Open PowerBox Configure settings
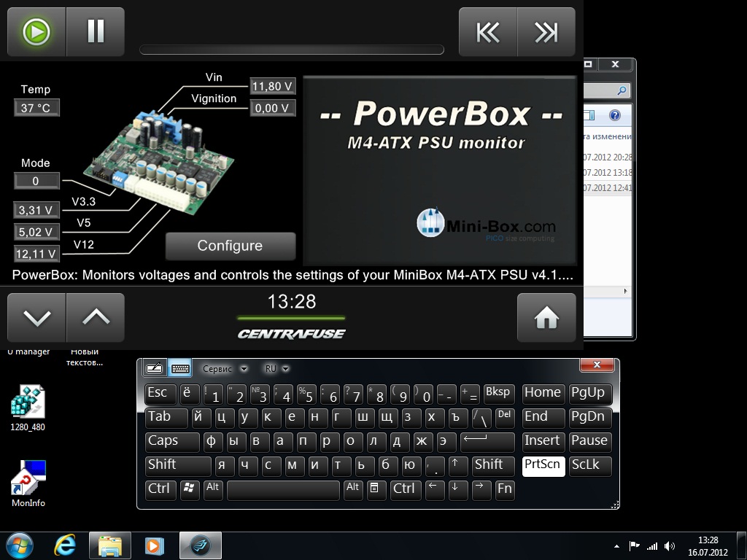Viewport: 747px width, 560px height. pyautogui.click(x=230, y=246)
